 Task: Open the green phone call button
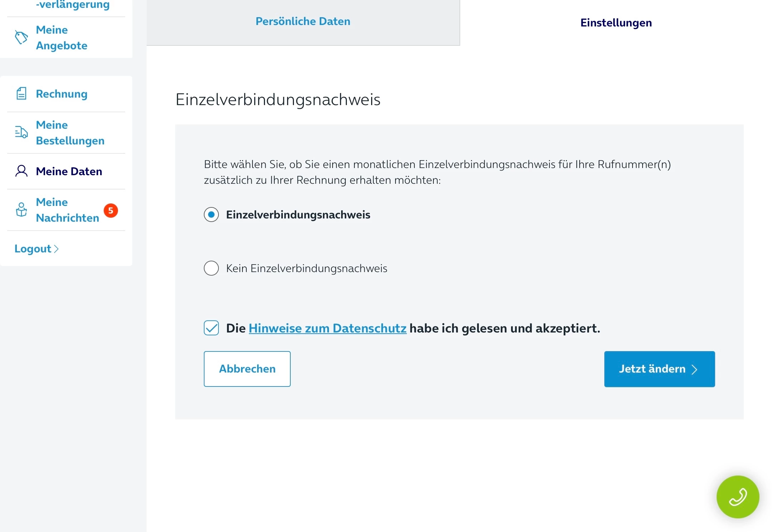738,497
